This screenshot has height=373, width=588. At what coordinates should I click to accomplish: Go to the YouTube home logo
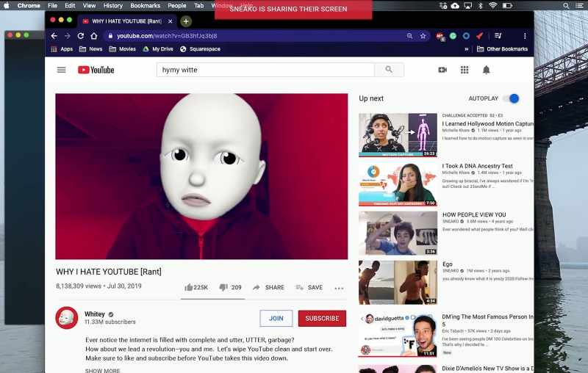point(96,70)
